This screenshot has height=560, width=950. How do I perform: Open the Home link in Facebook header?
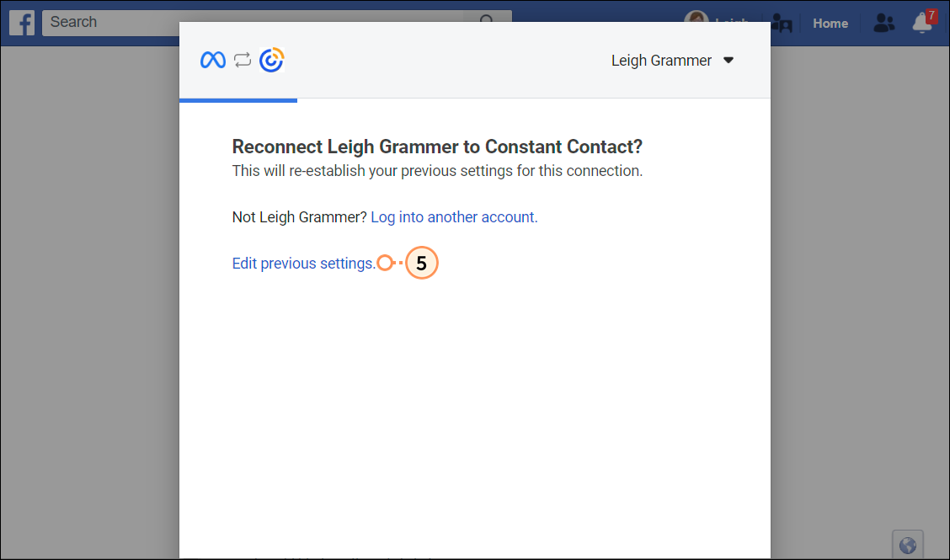830,24
